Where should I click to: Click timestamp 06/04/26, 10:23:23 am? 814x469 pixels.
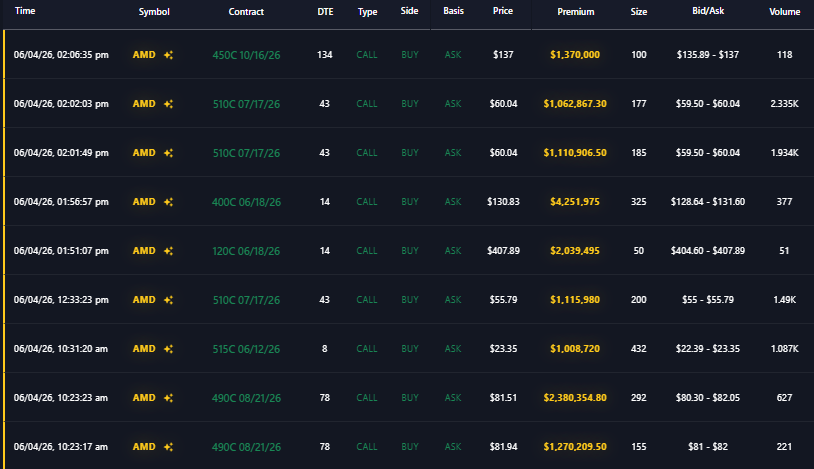coord(61,398)
